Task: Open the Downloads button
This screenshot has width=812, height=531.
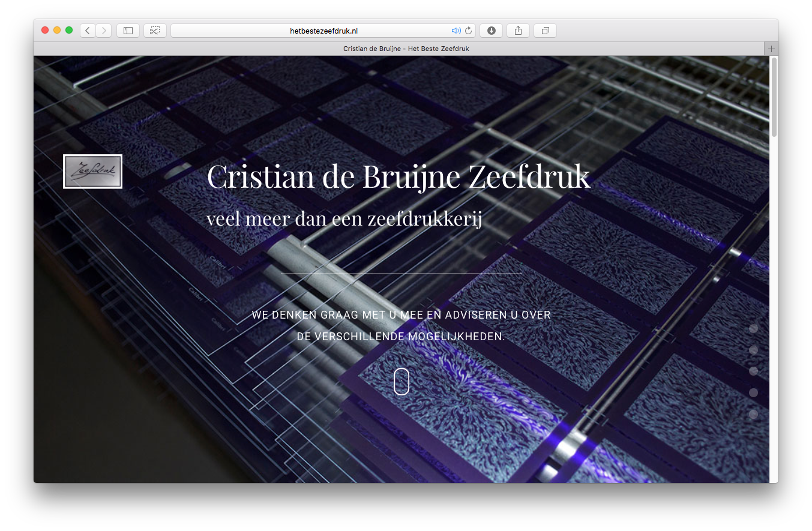Action: tap(491, 31)
